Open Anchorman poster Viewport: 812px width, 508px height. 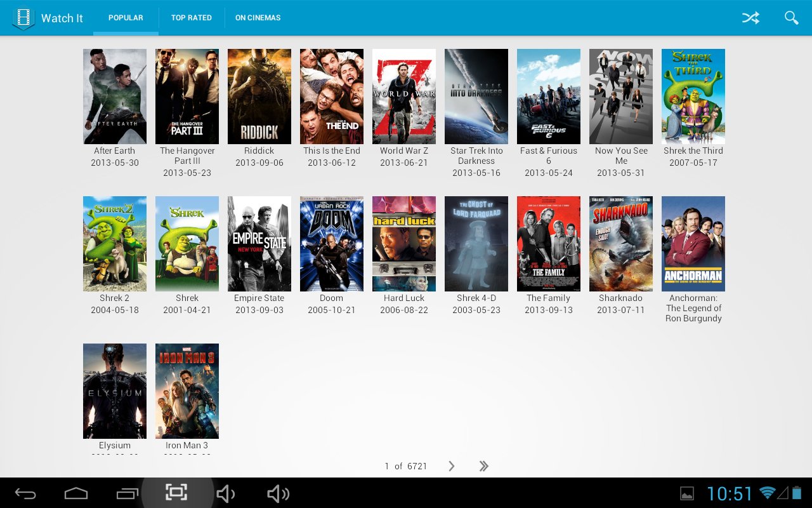click(x=693, y=244)
